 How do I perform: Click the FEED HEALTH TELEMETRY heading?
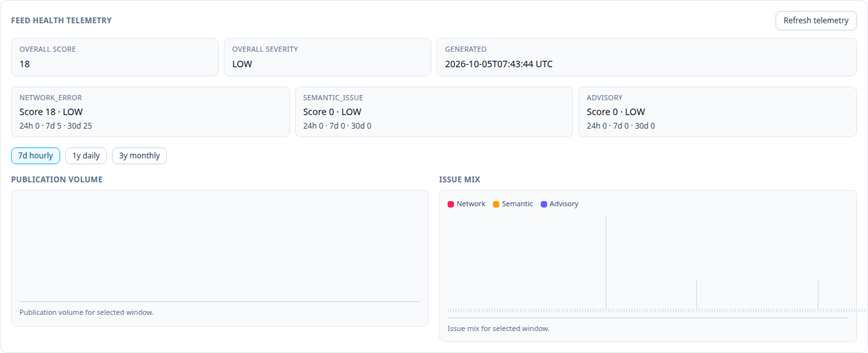[x=61, y=21]
